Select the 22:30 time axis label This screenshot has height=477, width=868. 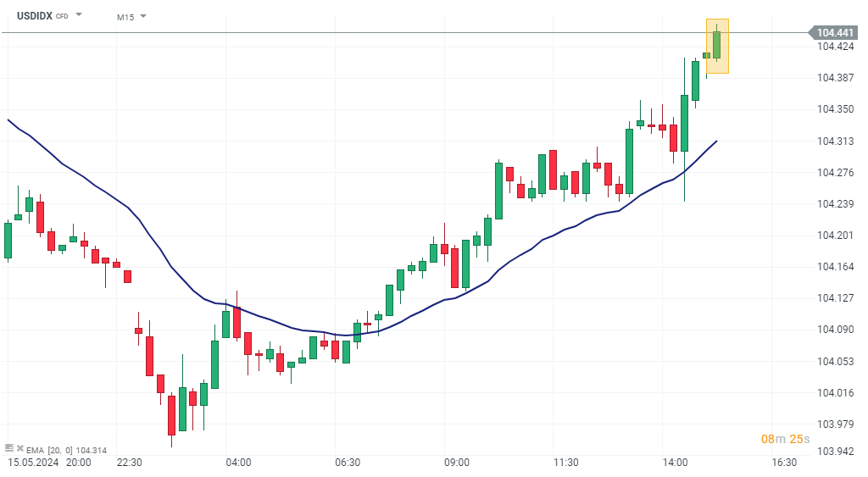pyautogui.click(x=130, y=463)
